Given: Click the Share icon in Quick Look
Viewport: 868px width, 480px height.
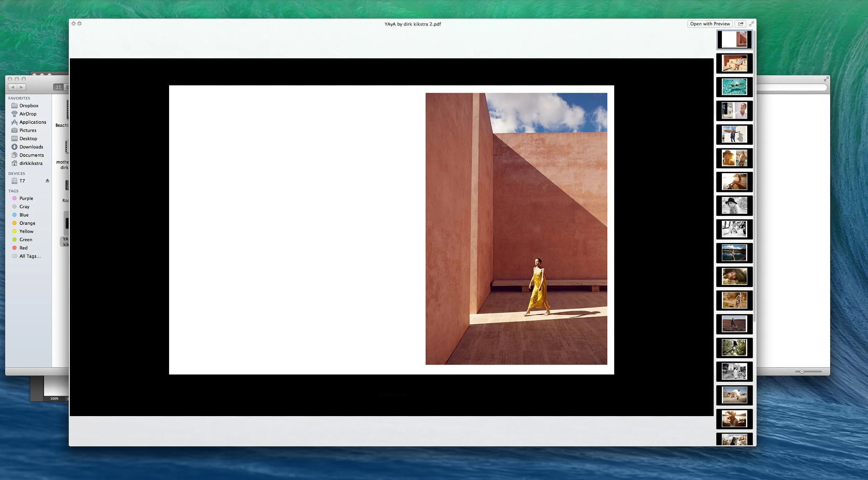Looking at the screenshot, I should coord(740,24).
